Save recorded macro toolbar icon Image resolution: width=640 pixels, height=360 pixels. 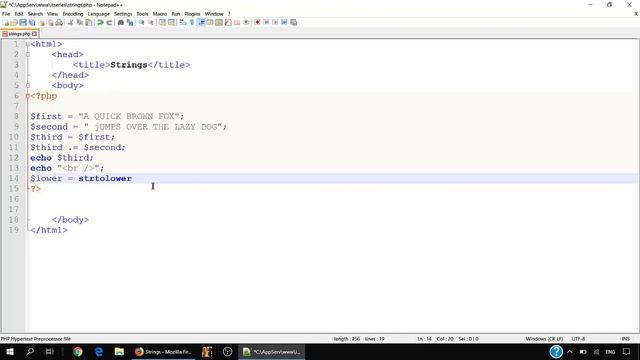[x=293, y=22]
